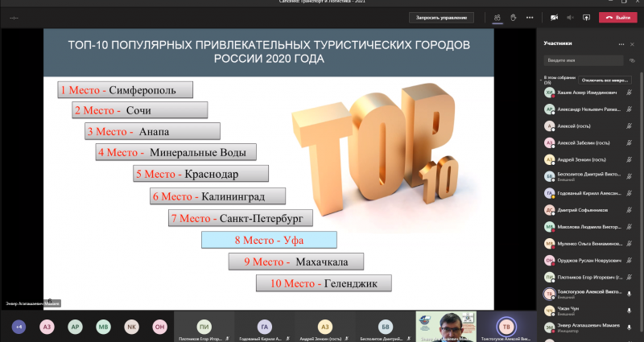Screen dimensions: 644x342
Task: Toggle the microphone mute button
Action: coord(571,17)
